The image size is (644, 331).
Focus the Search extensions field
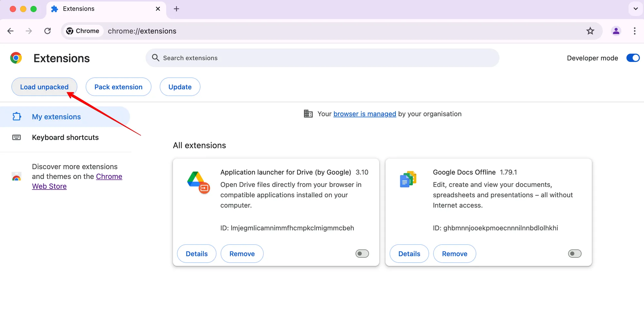point(322,58)
